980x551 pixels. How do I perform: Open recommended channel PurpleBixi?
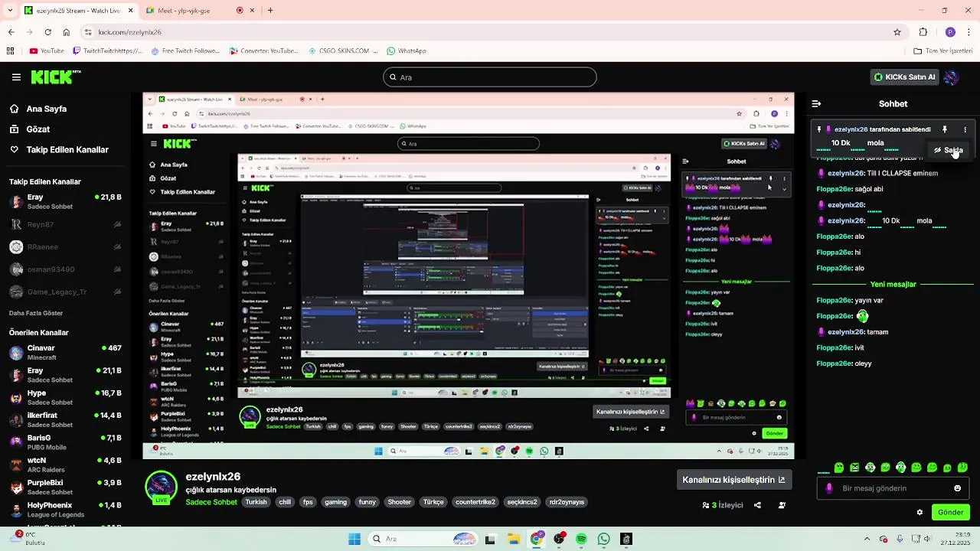click(x=65, y=487)
